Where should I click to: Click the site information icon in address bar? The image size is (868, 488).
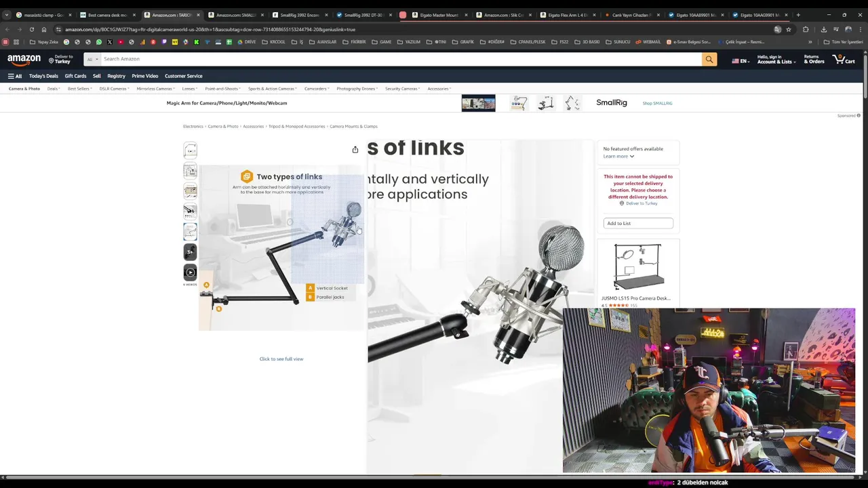pos(58,29)
